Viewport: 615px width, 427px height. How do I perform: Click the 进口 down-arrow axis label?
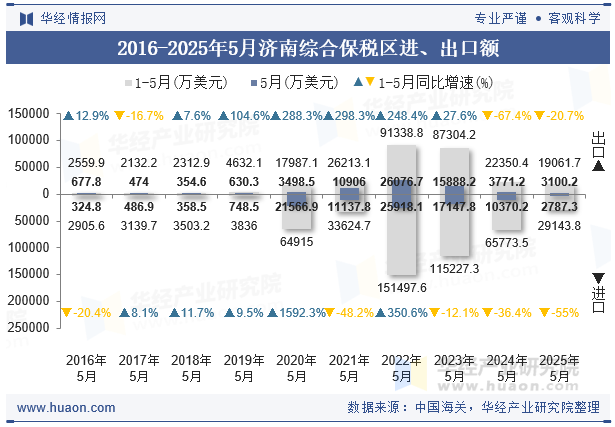(x=598, y=293)
